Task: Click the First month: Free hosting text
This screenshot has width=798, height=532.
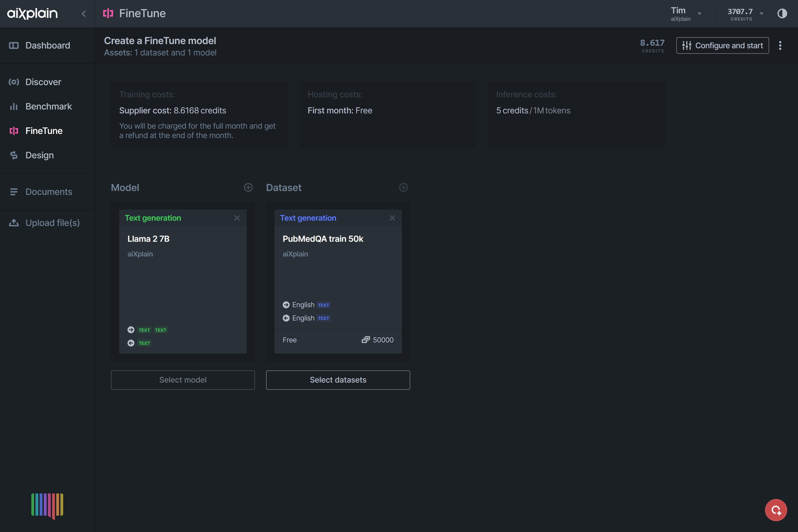Action: [x=340, y=110]
